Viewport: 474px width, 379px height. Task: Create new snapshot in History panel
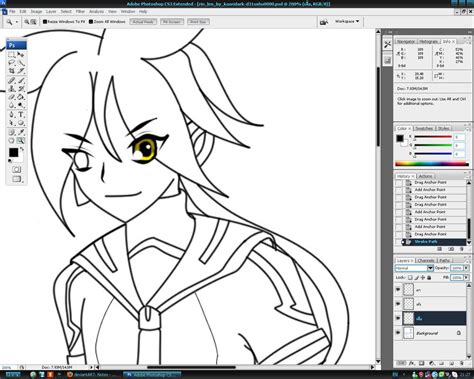(451, 249)
